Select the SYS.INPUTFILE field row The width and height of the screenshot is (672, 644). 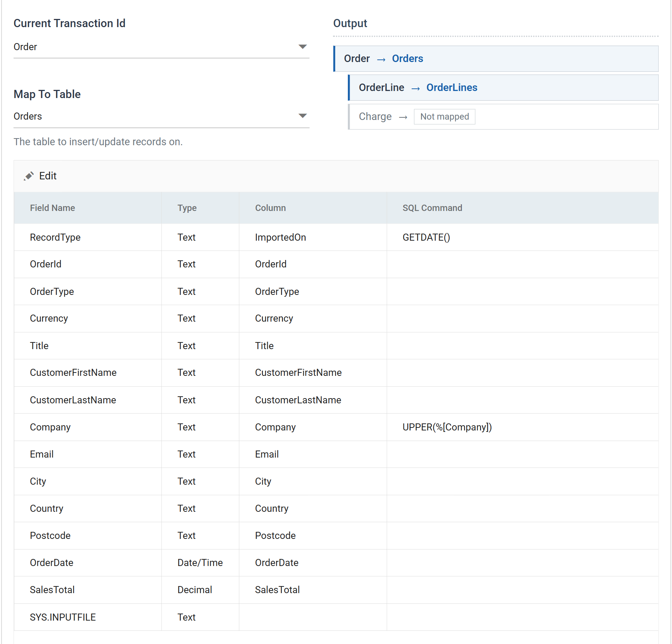[336, 617]
